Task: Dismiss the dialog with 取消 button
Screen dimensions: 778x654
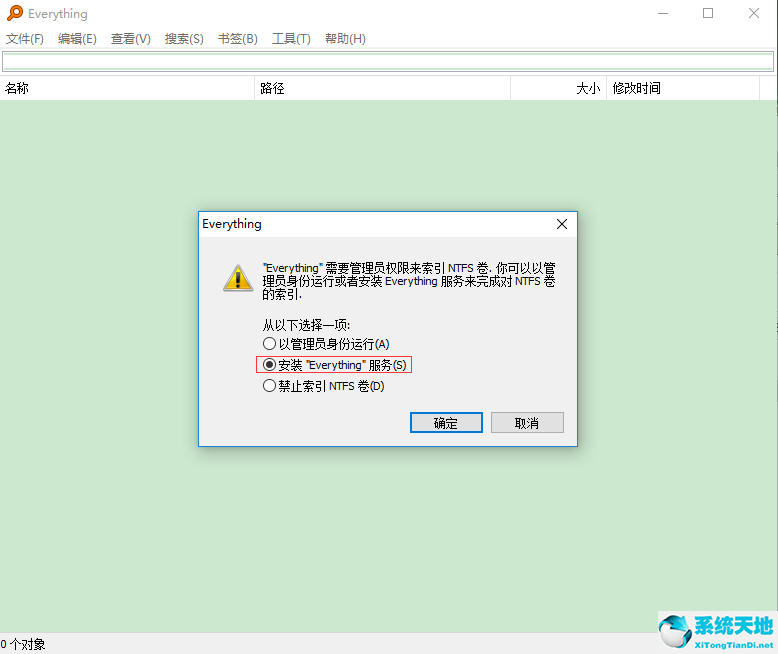Action: coord(527,423)
